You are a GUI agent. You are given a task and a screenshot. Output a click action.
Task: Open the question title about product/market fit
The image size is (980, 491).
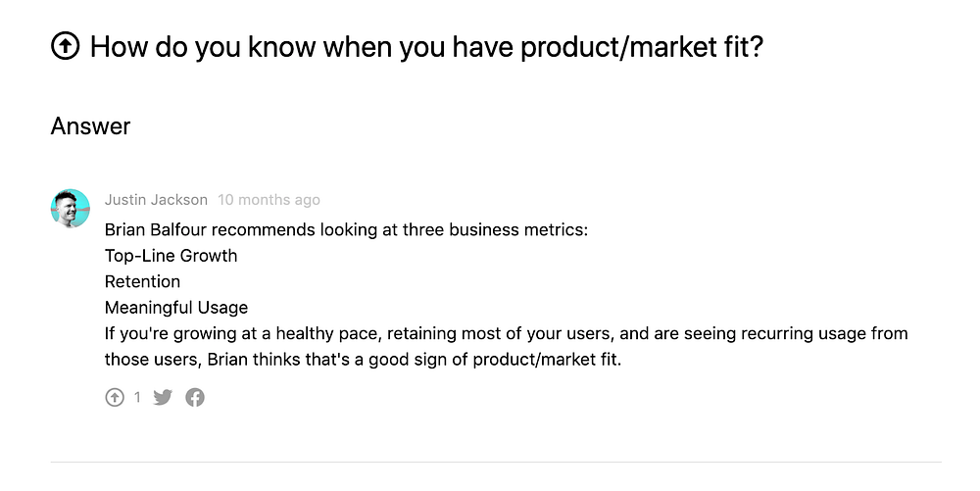point(425,47)
